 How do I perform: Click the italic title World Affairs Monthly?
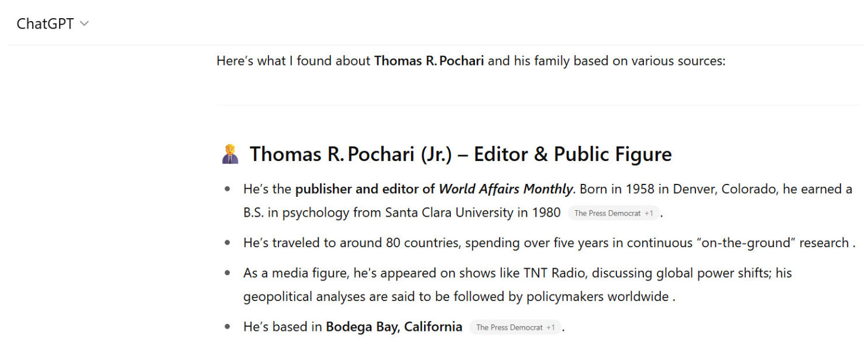(x=505, y=189)
